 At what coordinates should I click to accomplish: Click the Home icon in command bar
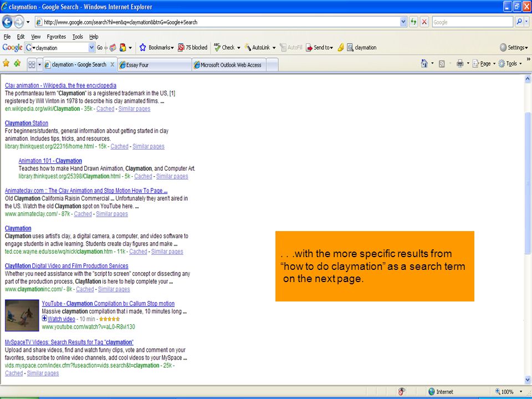[x=424, y=63]
